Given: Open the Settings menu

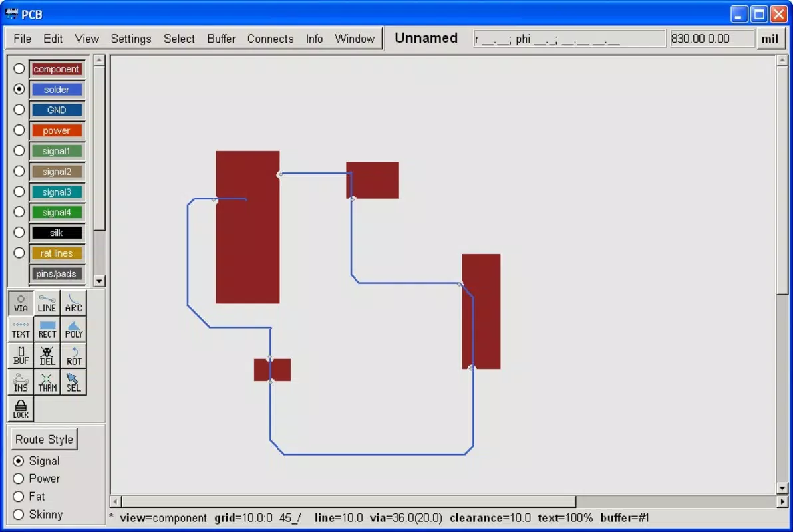Looking at the screenshot, I should click(x=131, y=39).
